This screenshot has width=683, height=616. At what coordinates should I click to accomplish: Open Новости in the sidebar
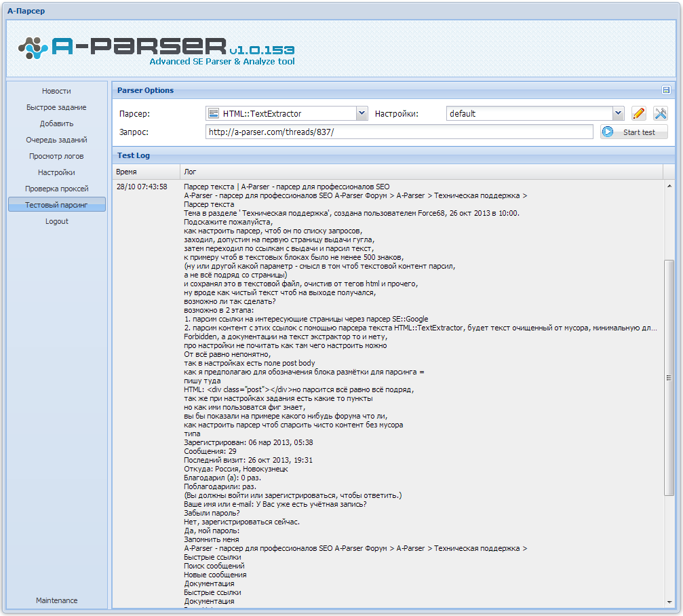(x=56, y=91)
